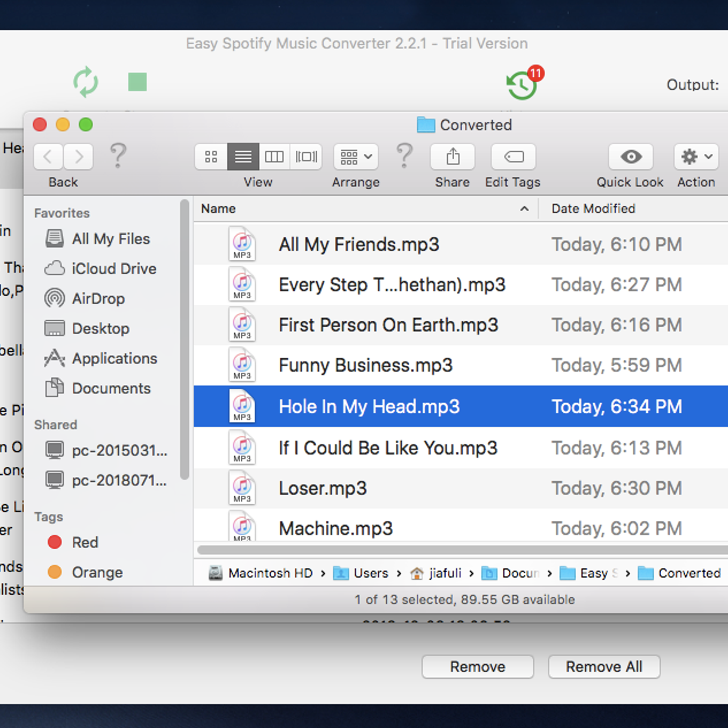
Task: Open conversion history icon with badge 11
Action: [524, 83]
